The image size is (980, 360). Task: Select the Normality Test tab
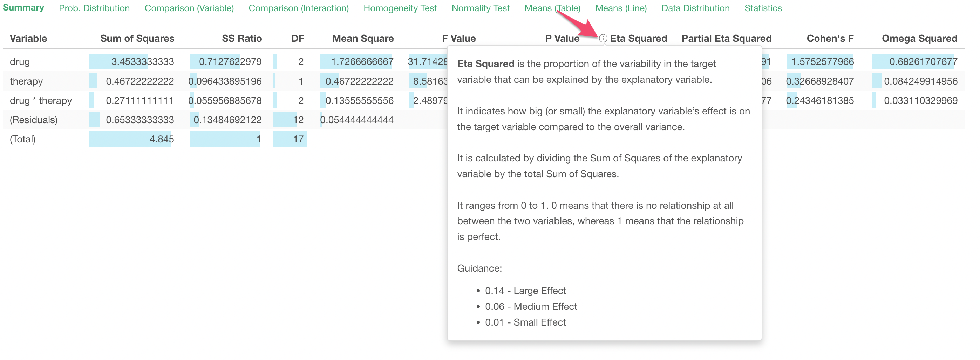coord(481,8)
